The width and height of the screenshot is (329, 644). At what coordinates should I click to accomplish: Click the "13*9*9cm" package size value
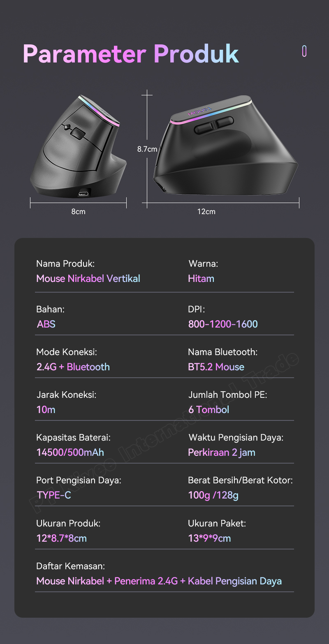(209, 538)
